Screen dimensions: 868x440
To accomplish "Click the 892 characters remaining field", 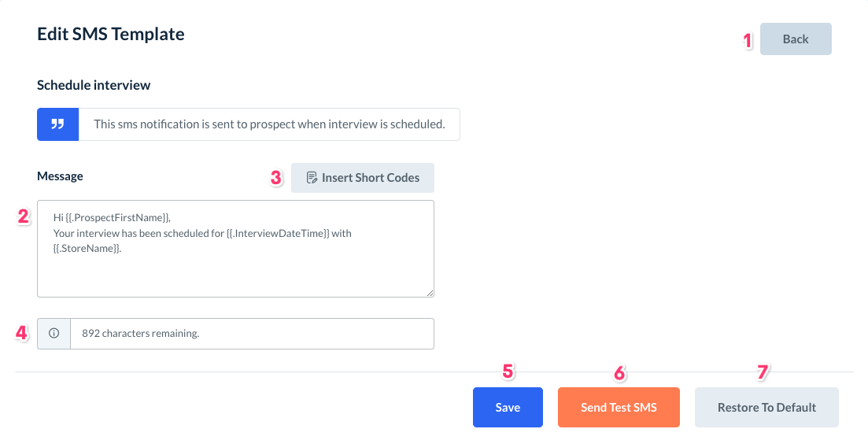I will click(x=252, y=334).
